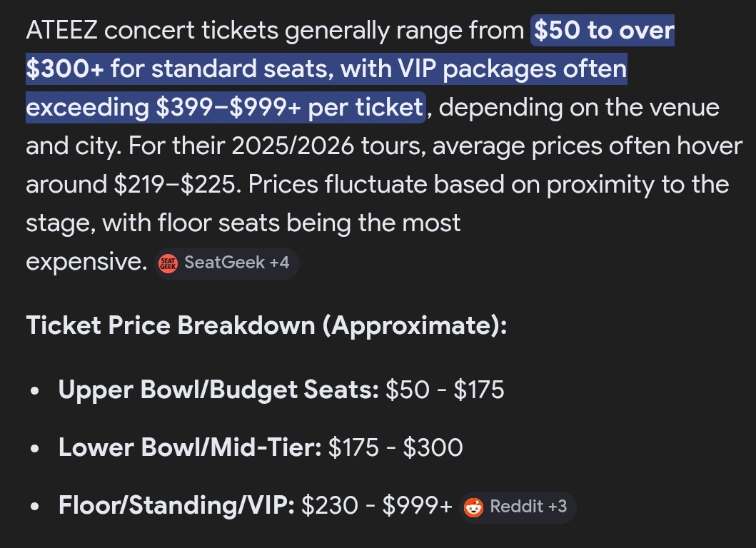Click the 'Ticket Price Breakdown (Approximate):' heading
Image resolution: width=756 pixels, height=548 pixels.
coord(266,325)
